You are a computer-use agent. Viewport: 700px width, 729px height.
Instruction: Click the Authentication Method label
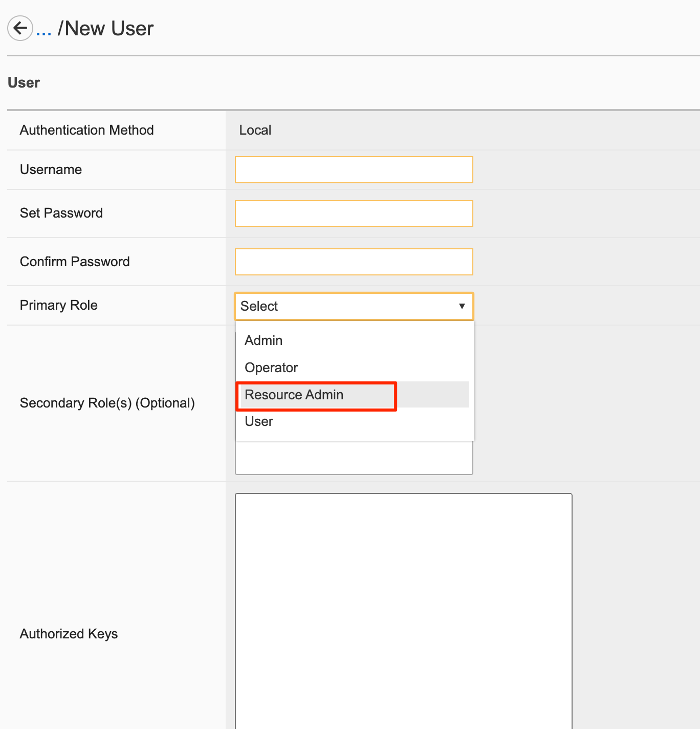(86, 130)
